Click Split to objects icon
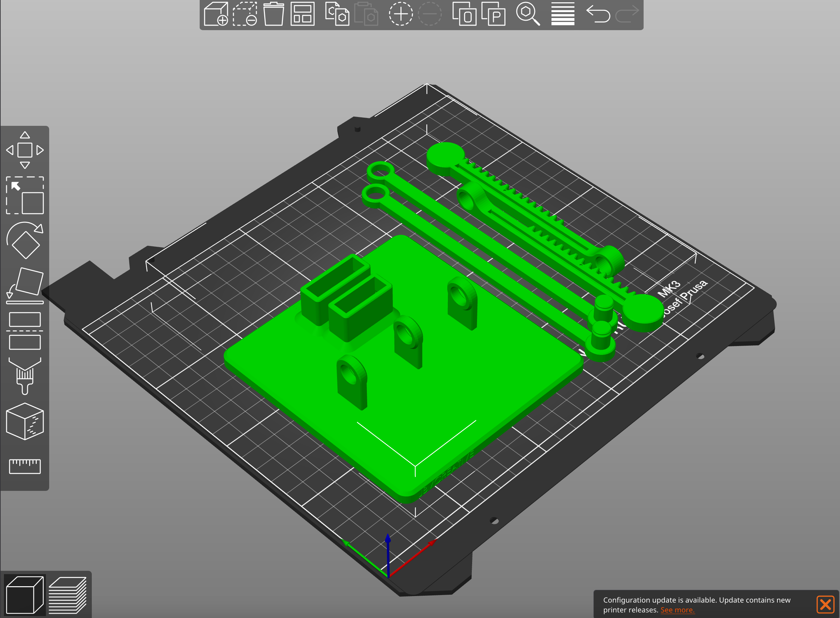The image size is (840, 618). click(464, 14)
